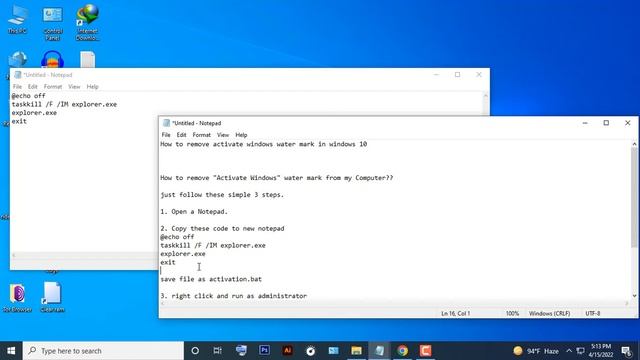The image size is (640, 360).
Task: Click line 'just follow these simple 3 steps.'
Action: point(222,195)
